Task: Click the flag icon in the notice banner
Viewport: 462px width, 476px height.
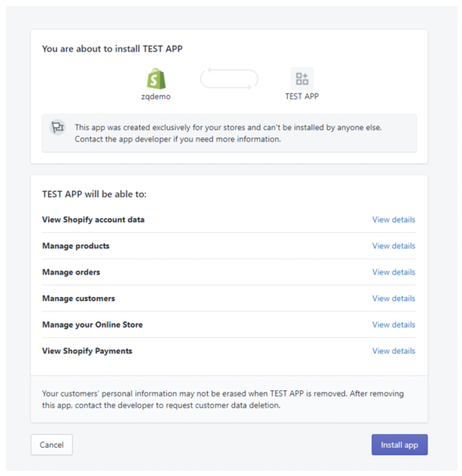Action: click(x=58, y=128)
